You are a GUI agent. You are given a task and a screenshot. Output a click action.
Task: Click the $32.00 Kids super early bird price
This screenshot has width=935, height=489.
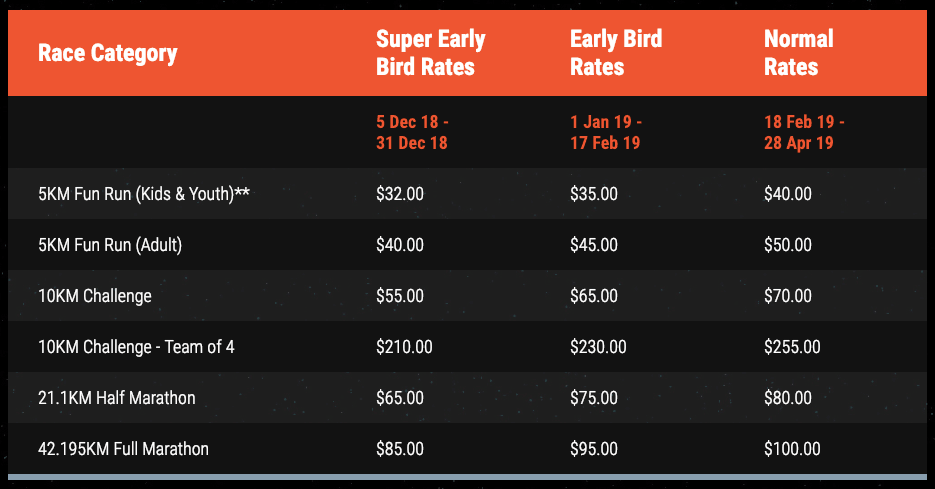click(x=400, y=194)
